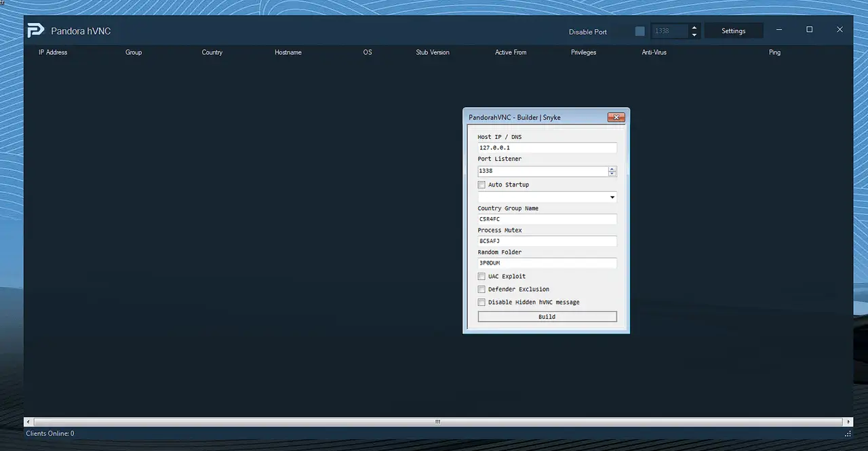Maximize the Pandora hVNC window
This screenshot has height=451, width=868.
pos(809,30)
